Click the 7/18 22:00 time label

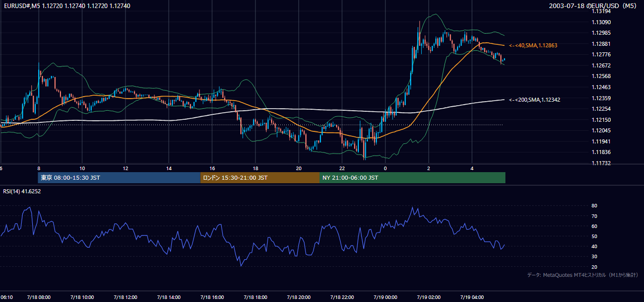342,297
